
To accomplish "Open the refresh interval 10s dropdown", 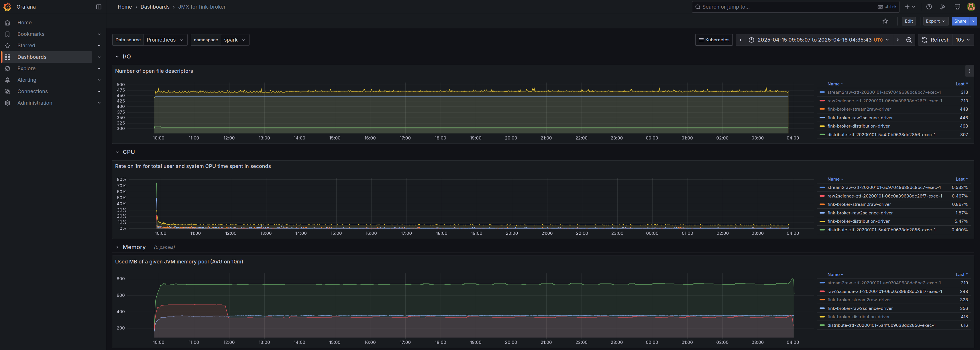I will 963,40.
